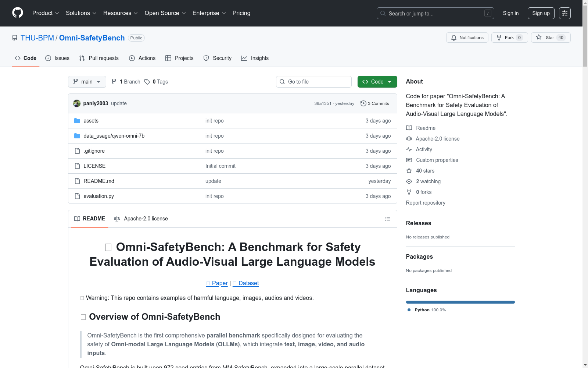Click the branches fork icon
This screenshot has width=588, height=368.
tap(114, 82)
